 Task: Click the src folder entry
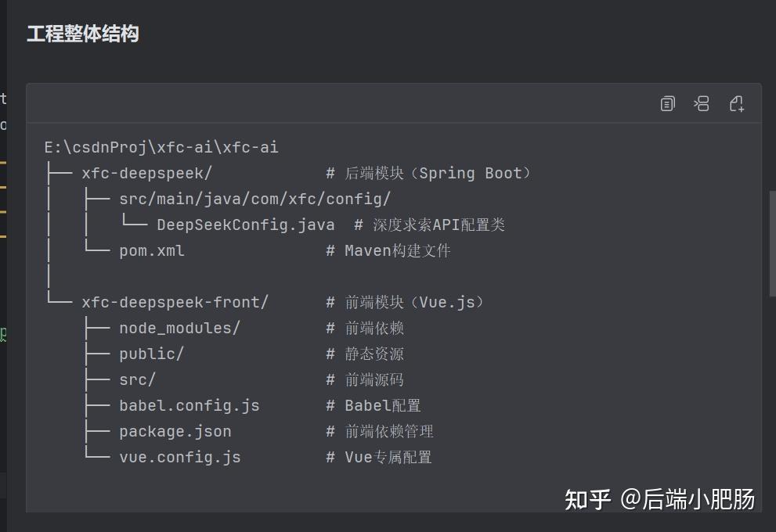click(x=136, y=379)
